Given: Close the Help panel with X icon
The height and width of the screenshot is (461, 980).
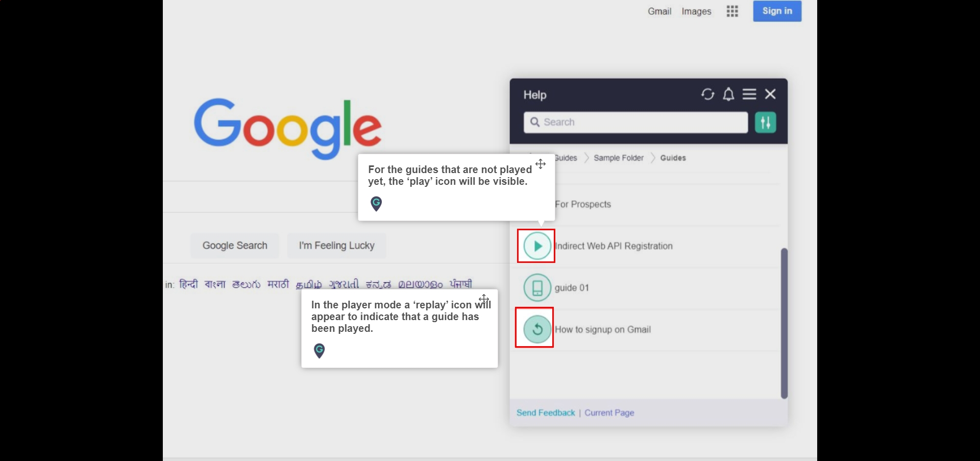Looking at the screenshot, I should pos(770,94).
